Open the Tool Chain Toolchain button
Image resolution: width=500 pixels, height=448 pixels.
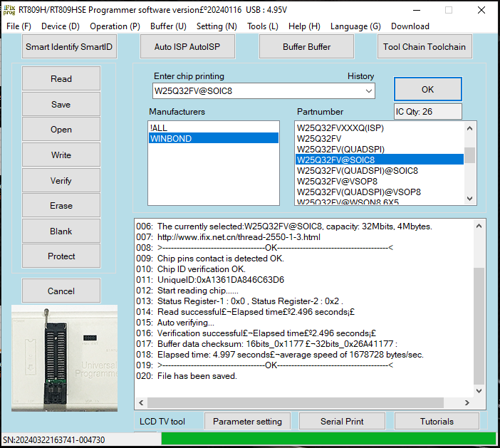424,47
